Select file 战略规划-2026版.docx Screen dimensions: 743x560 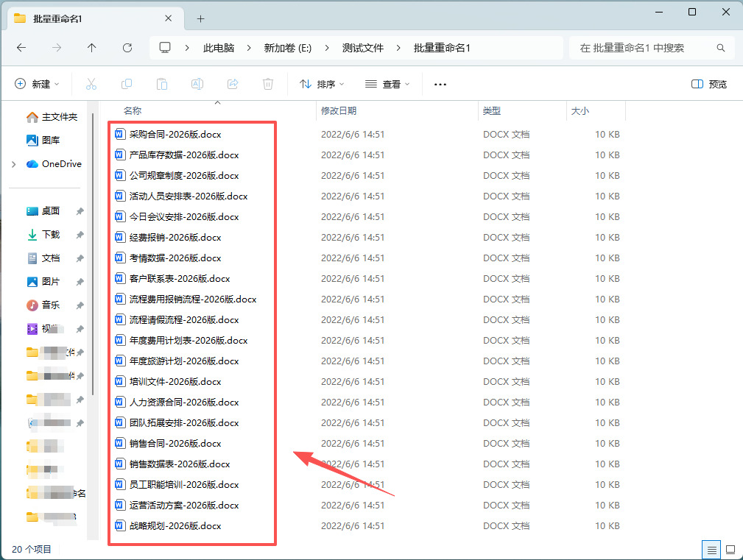coord(175,525)
